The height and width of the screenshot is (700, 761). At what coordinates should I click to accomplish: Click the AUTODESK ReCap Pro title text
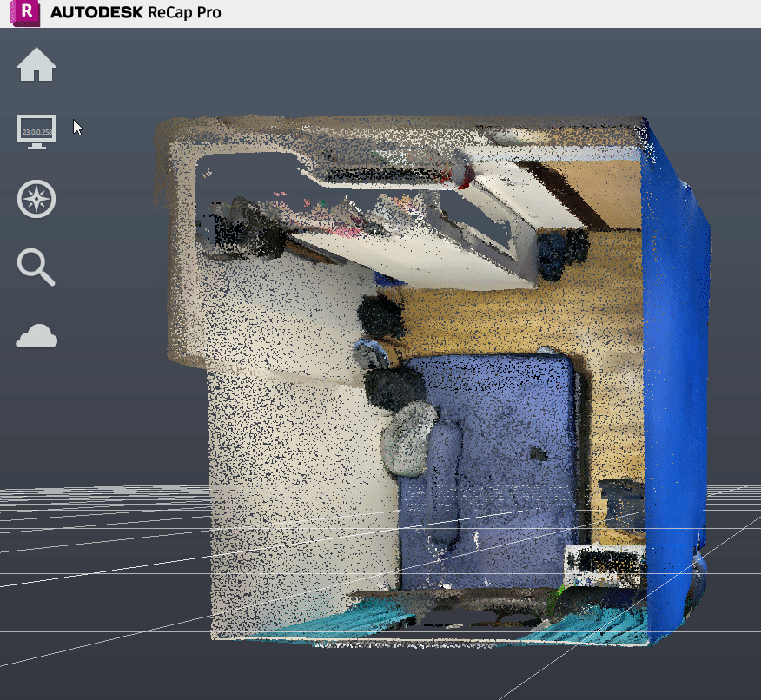tap(135, 12)
